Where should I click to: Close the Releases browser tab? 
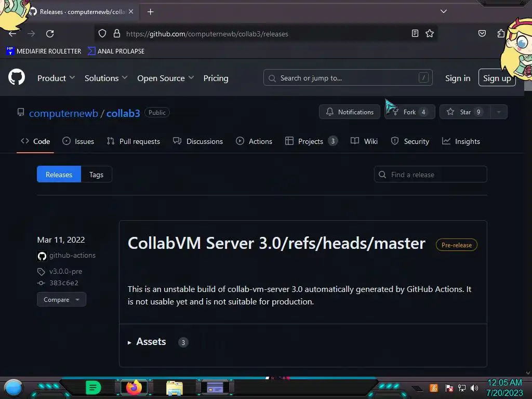(131, 11)
